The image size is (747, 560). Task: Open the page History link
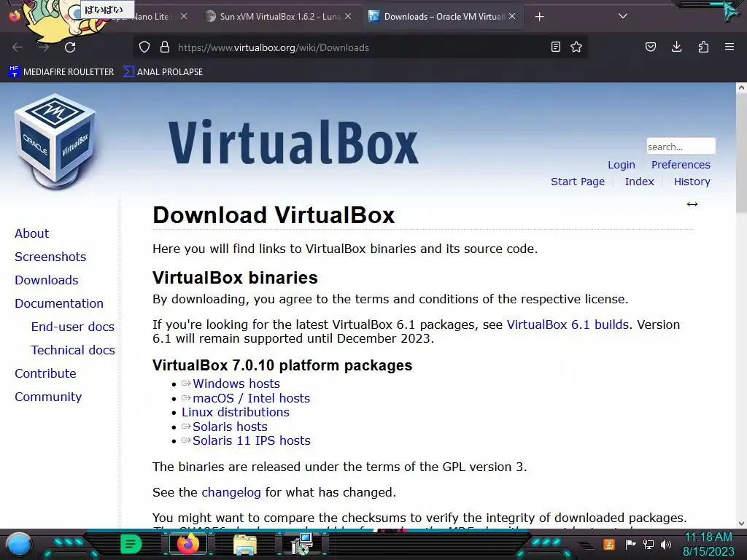click(x=692, y=182)
